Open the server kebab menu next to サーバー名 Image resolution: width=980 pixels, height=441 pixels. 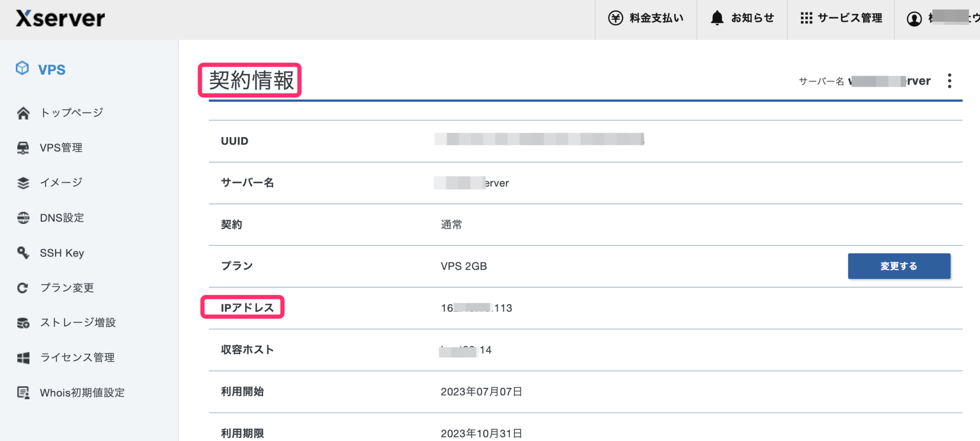(949, 81)
